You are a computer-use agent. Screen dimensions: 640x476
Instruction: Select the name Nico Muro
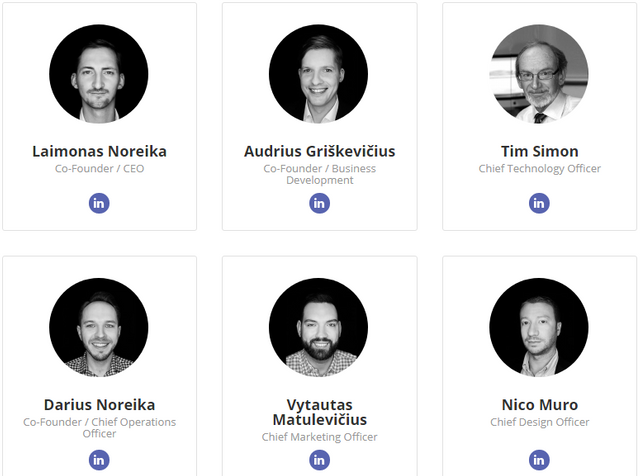coord(539,405)
